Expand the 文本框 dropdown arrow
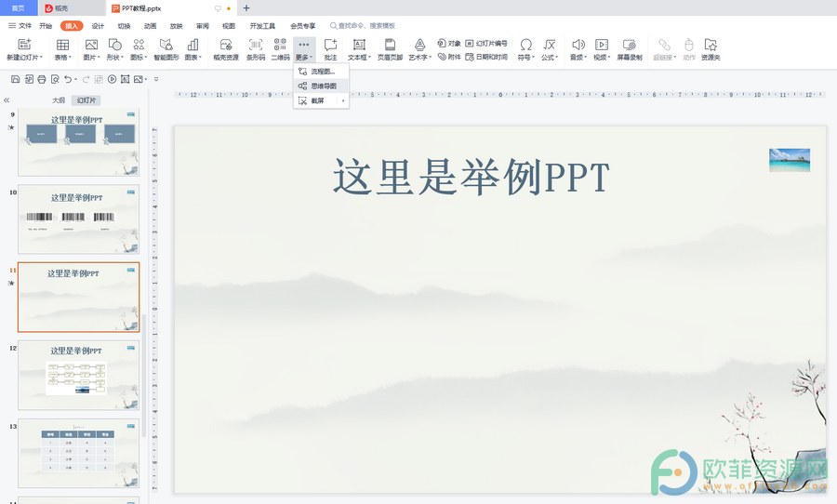837x504 pixels. point(369,58)
